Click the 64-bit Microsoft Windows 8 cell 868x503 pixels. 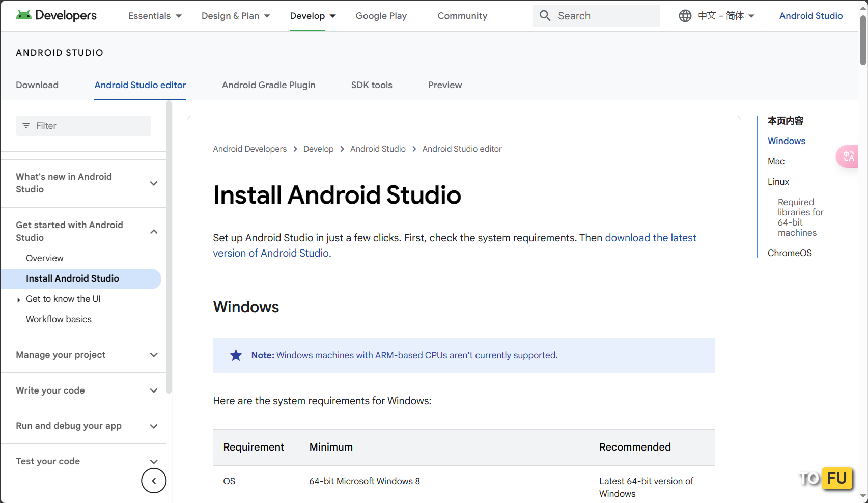pyautogui.click(x=365, y=481)
